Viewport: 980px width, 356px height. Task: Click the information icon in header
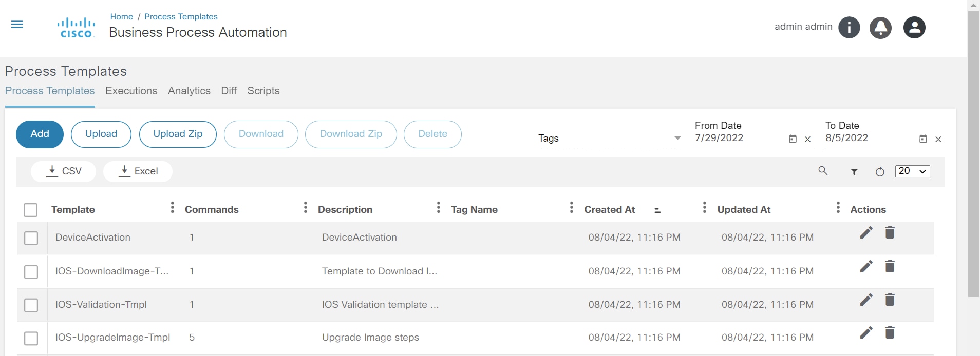(x=849, y=27)
